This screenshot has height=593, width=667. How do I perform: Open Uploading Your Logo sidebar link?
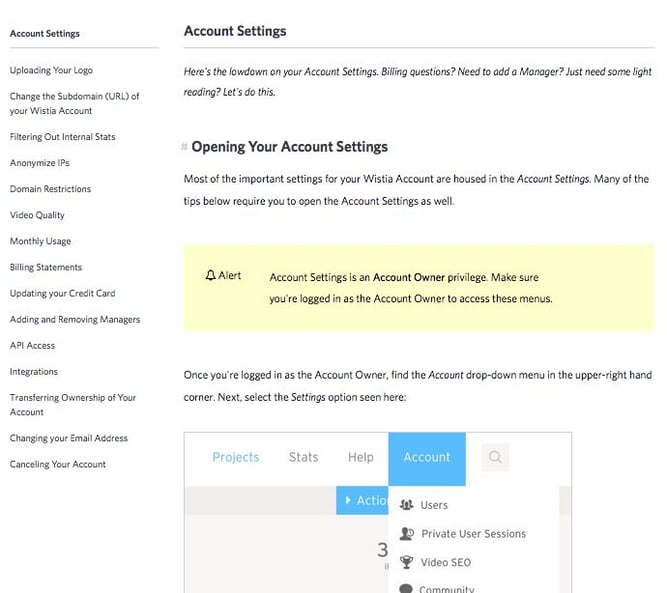[x=50, y=71]
